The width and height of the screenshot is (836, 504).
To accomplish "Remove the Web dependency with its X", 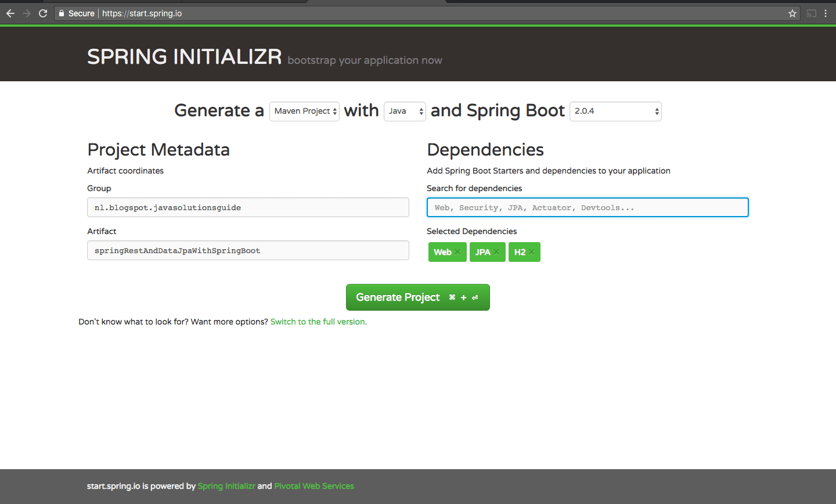I will click(457, 252).
